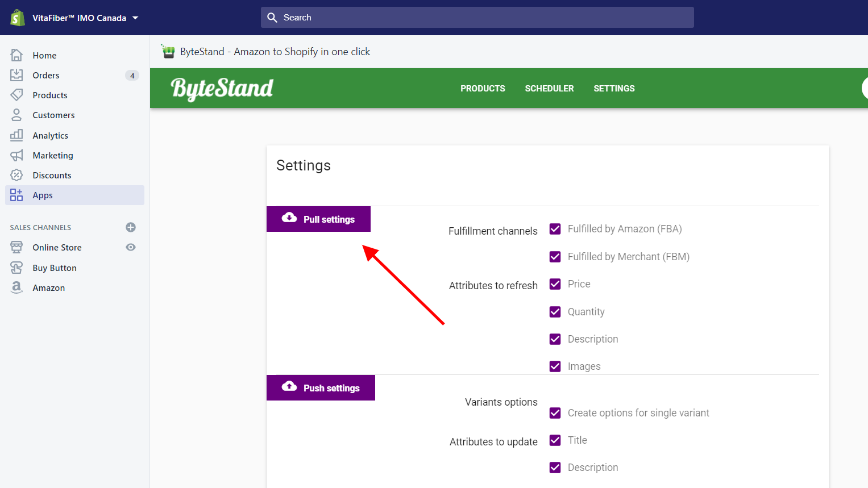868x488 pixels.
Task: Click the ByteStand - Amazon to Shopify title
Action: click(x=275, y=52)
